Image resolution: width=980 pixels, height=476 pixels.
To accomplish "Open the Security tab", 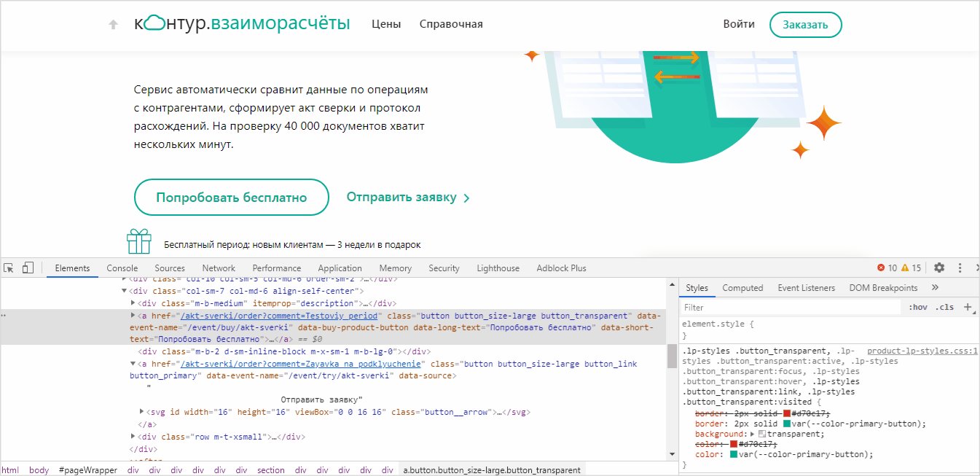I will 444,268.
